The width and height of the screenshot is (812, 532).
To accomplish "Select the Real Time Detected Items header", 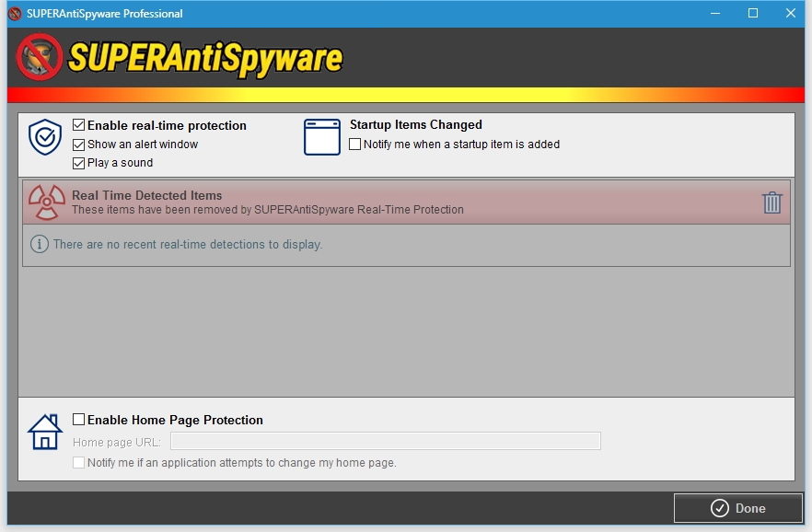I will click(x=147, y=195).
